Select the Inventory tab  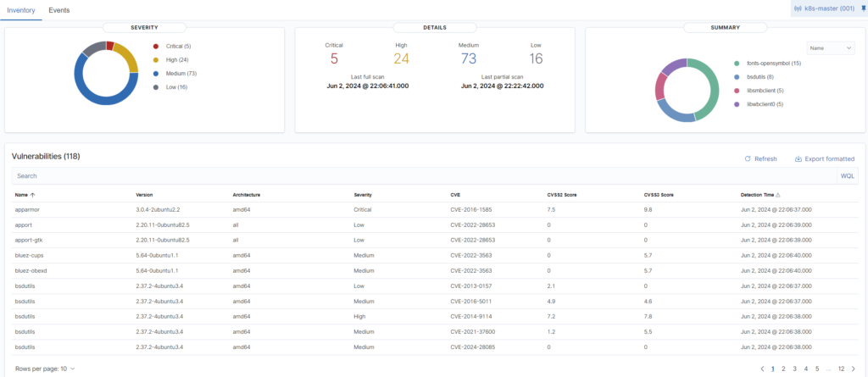(x=21, y=10)
